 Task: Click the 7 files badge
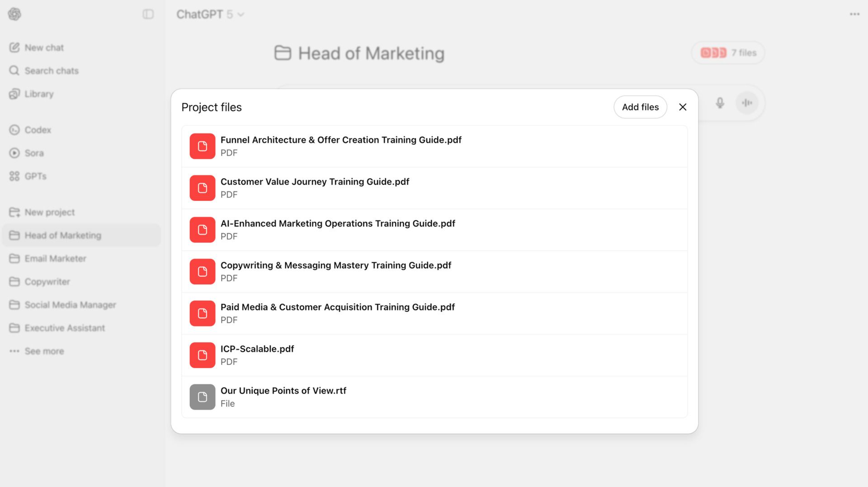(728, 53)
